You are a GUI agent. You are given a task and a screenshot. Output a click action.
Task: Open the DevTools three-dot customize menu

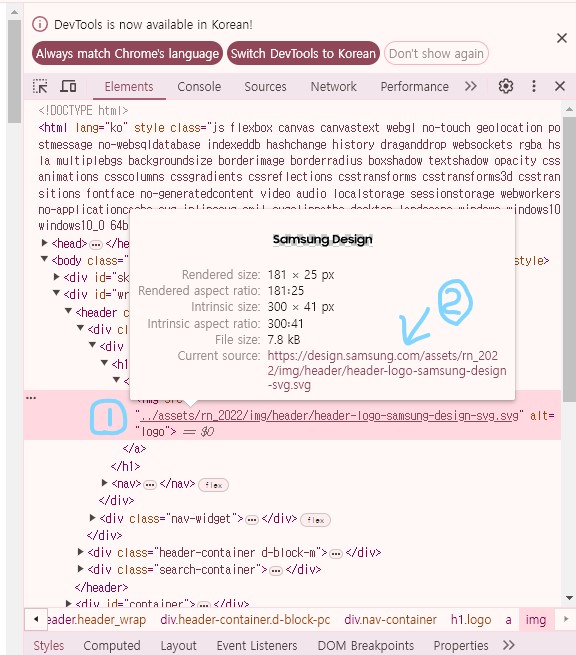point(534,86)
